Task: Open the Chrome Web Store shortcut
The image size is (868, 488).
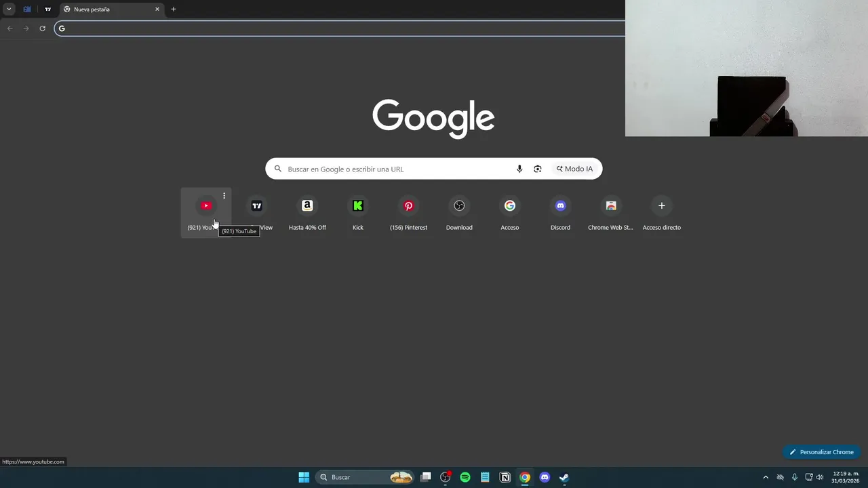Action: point(611,212)
